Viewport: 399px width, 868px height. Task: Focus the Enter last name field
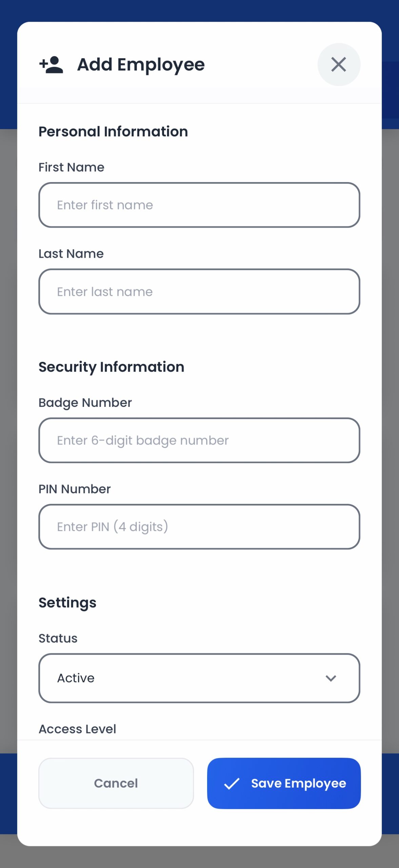199,292
